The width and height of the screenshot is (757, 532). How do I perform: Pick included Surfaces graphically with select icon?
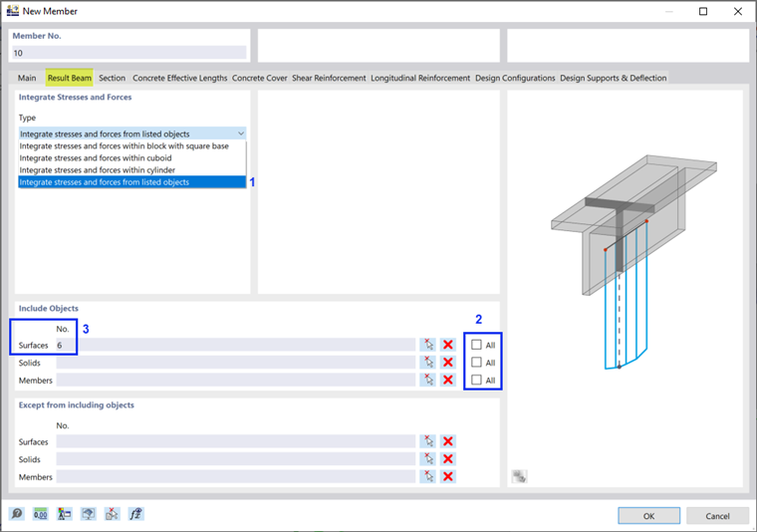tap(428, 345)
